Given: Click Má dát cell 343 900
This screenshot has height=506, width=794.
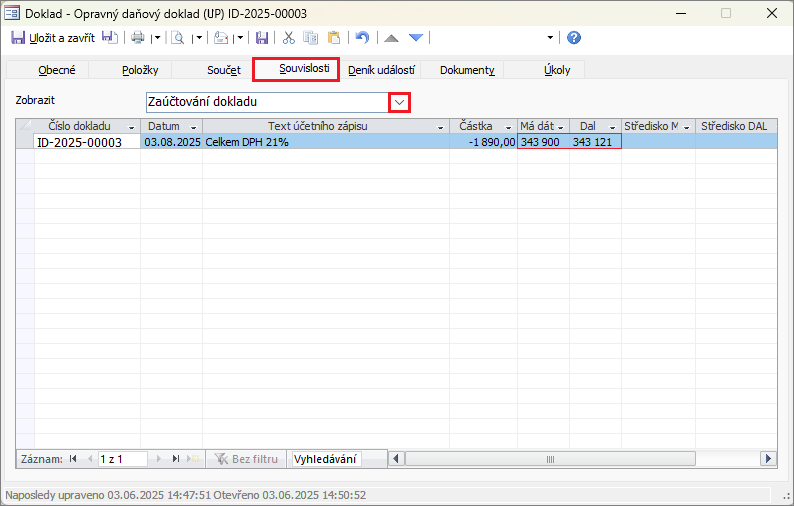Looking at the screenshot, I should click(544, 142).
